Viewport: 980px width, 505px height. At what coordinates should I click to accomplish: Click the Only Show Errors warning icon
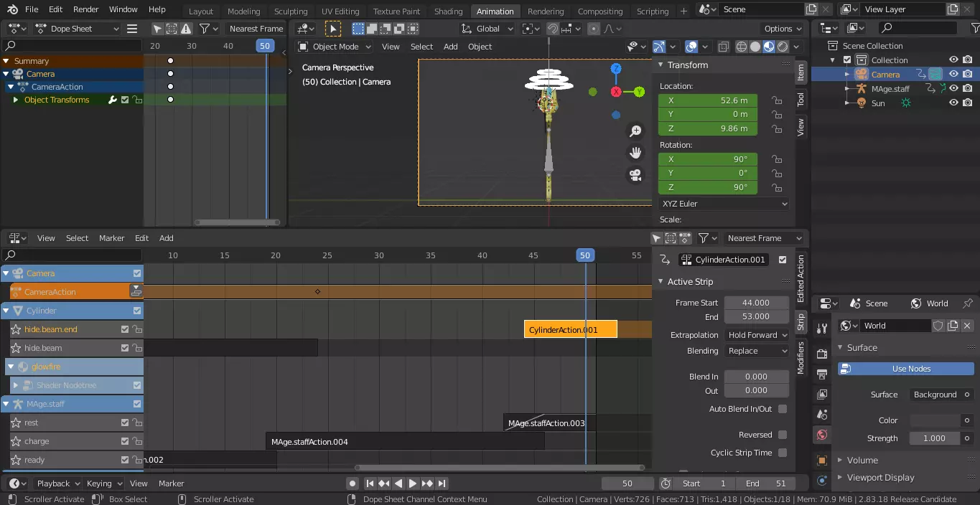186,29
